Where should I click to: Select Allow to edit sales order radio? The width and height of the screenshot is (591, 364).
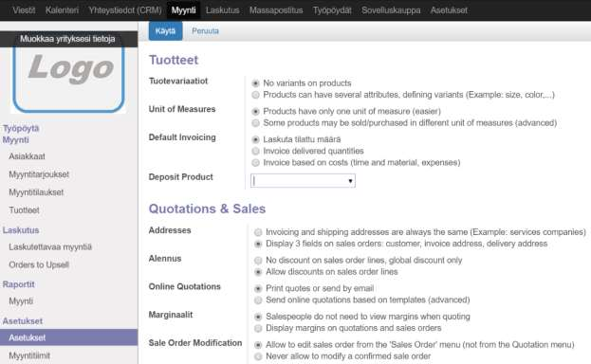(x=258, y=345)
